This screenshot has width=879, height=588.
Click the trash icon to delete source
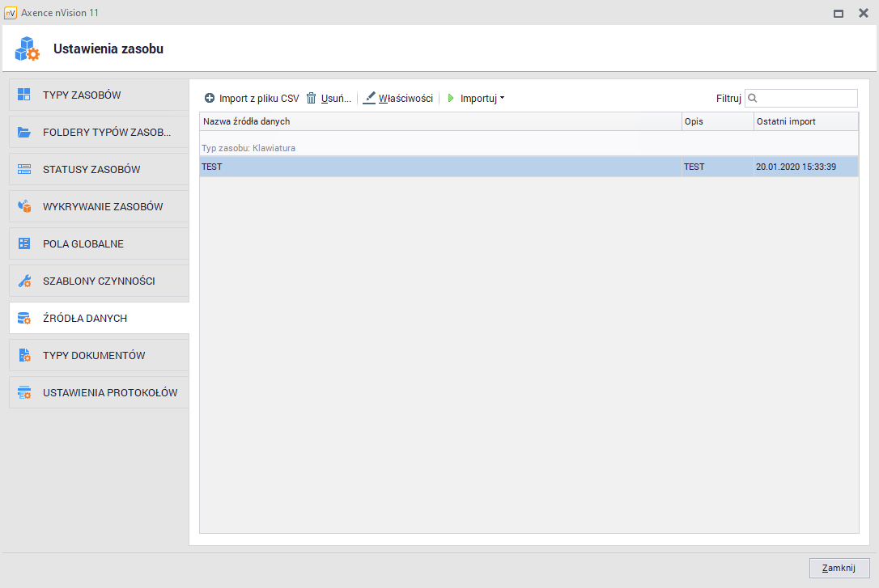[311, 99]
